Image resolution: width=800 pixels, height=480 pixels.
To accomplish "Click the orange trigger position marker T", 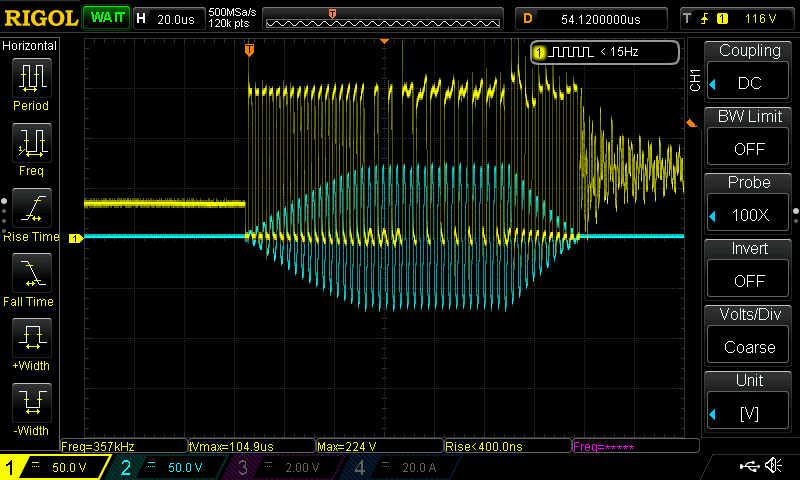I will coord(249,49).
